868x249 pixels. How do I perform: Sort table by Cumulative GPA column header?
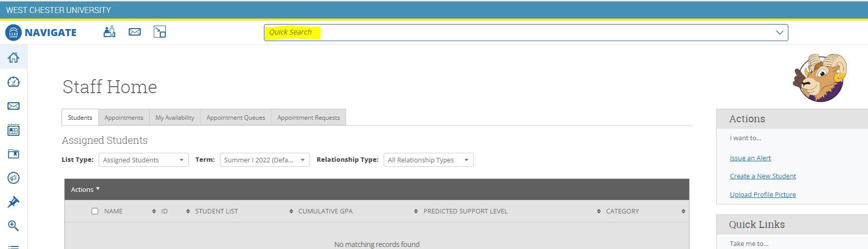coord(325,211)
